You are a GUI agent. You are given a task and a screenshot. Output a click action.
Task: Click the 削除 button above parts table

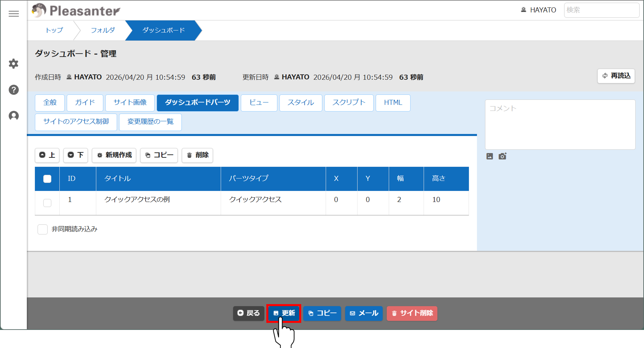point(197,155)
